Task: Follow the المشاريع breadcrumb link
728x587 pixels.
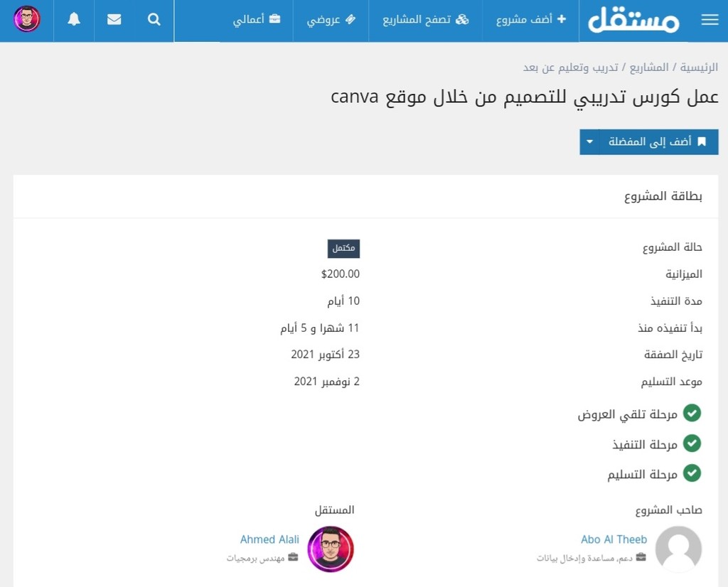Action: pos(648,68)
